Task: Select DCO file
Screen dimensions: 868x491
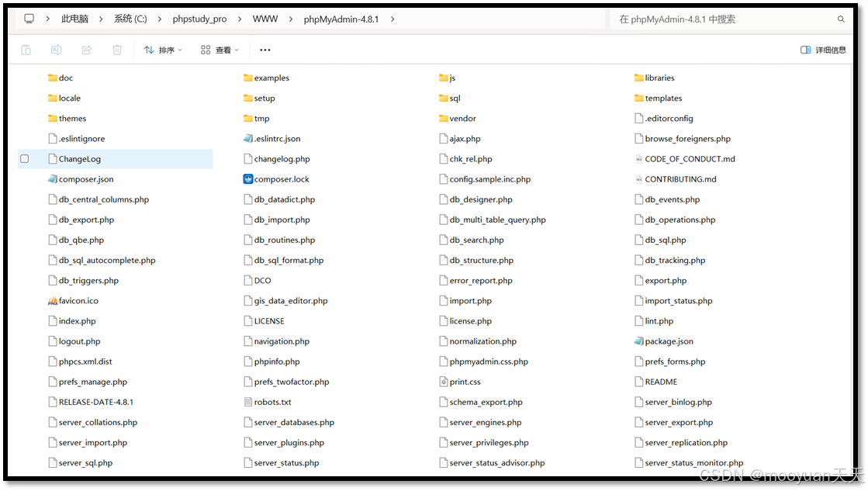Action: click(258, 281)
